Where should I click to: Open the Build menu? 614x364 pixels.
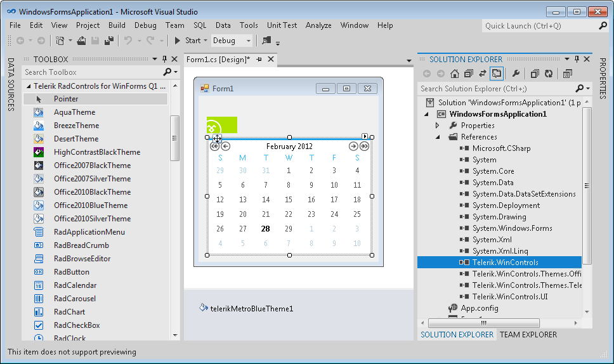[x=117, y=25]
